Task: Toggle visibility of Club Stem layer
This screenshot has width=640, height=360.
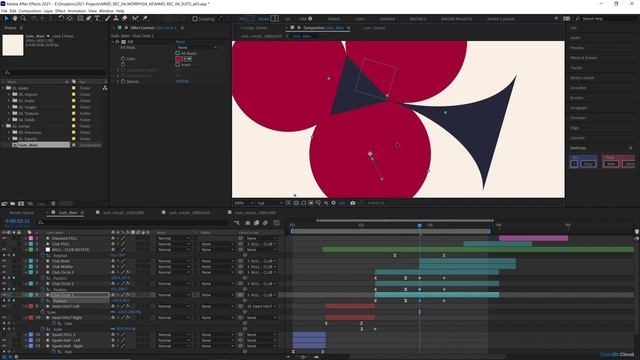Action: pyautogui.click(x=4, y=261)
